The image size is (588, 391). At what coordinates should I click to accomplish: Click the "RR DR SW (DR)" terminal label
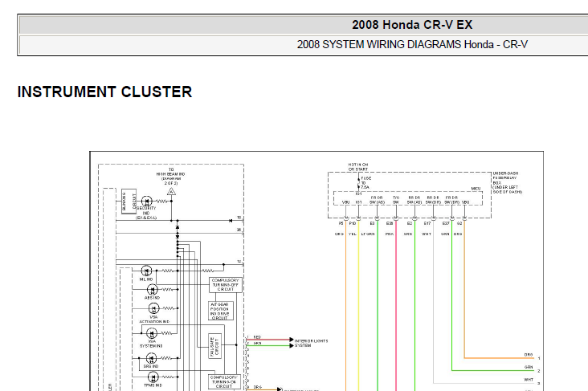point(433,200)
